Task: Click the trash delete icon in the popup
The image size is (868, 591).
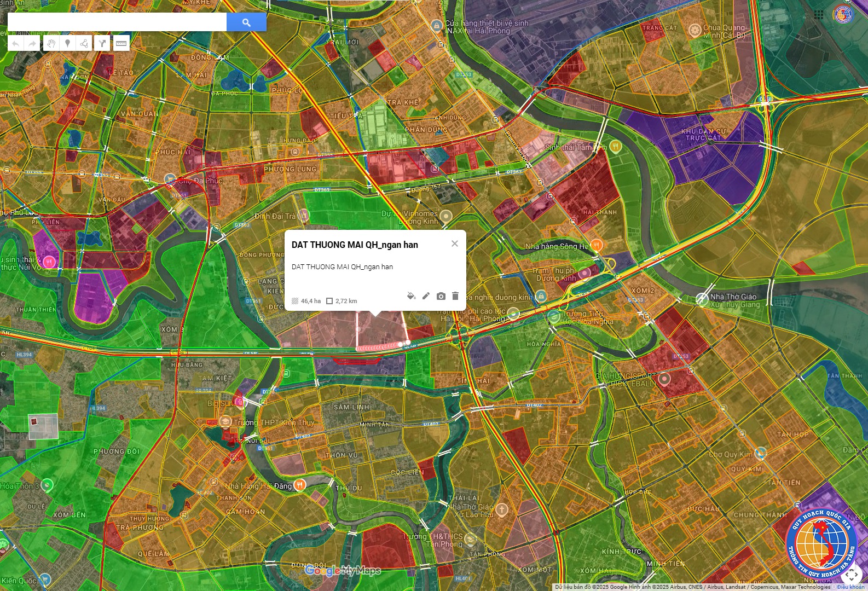Action: tap(455, 296)
